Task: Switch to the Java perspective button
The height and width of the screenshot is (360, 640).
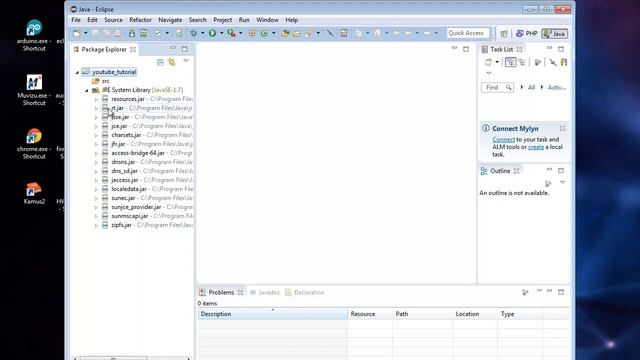Action: click(554, 33)
